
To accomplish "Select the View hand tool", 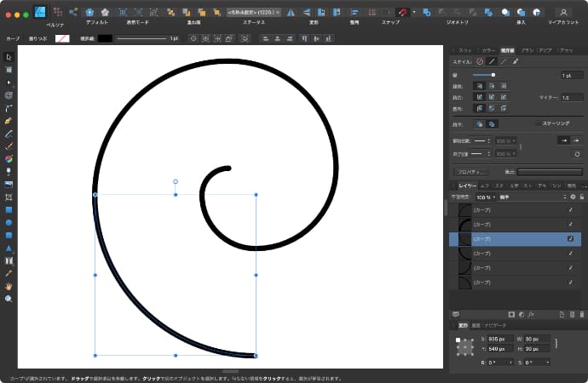I will pos(9,286).
